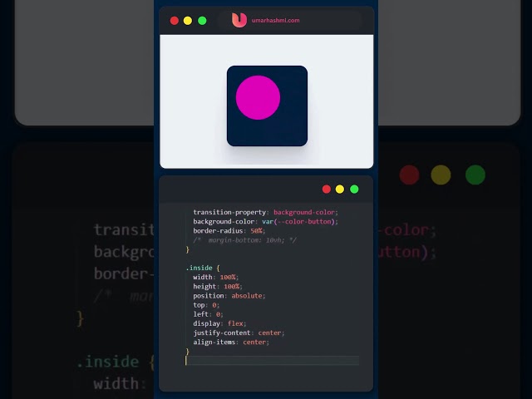Screen dimensions: 532x399
Task: Click the "left: 0;" line
Action: click(208, 314)
